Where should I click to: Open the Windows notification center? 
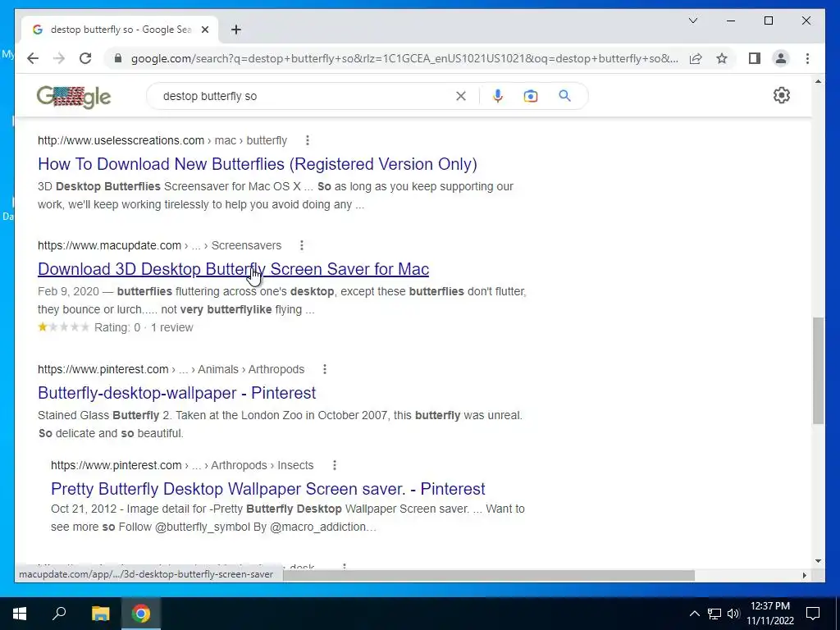point(813,614)
